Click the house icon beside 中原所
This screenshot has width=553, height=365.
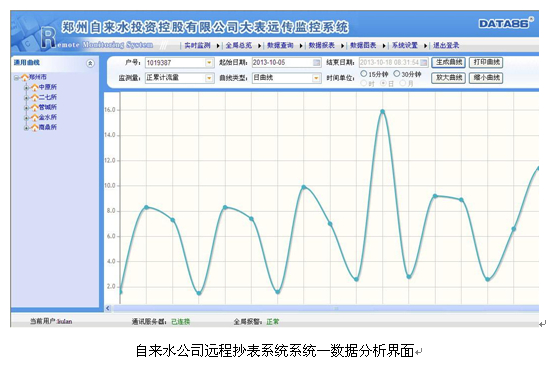[35, 87]
